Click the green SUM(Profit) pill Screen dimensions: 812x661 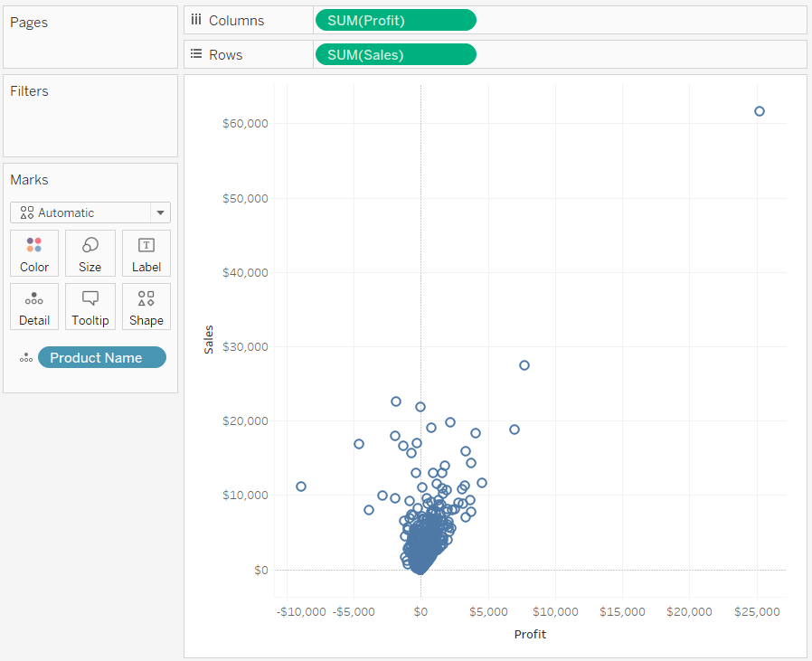[395, 19]
